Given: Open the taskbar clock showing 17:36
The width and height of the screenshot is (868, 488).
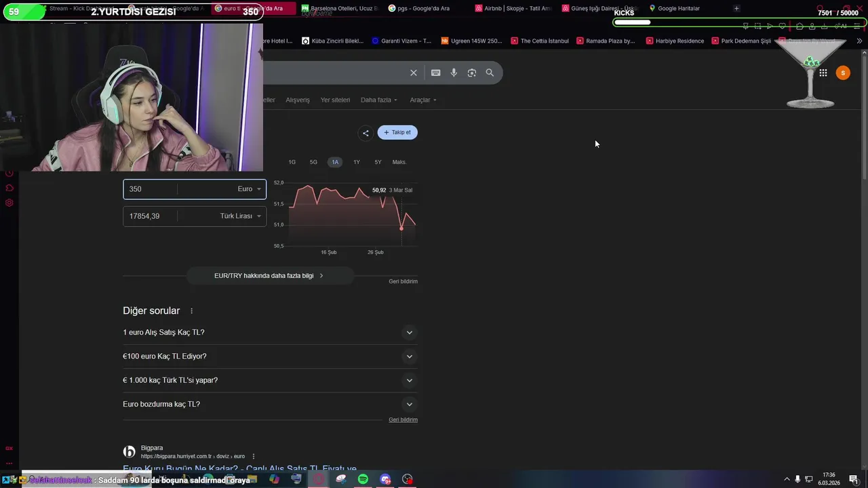Looking at the screenshot, I should (x=829, y=479).
